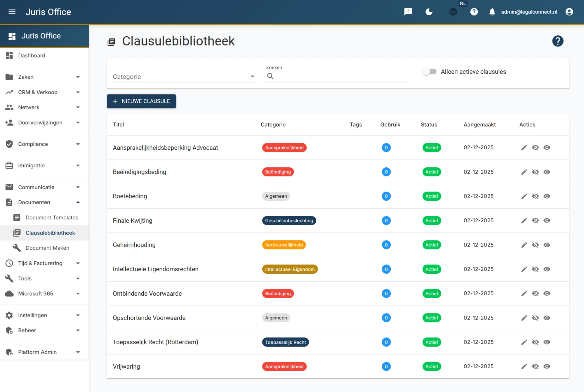Image resolution: width=584 pixels, height=392 pixels.
Task: View Vrijwaring clause with eye icon
Action: tap(547, 366)
